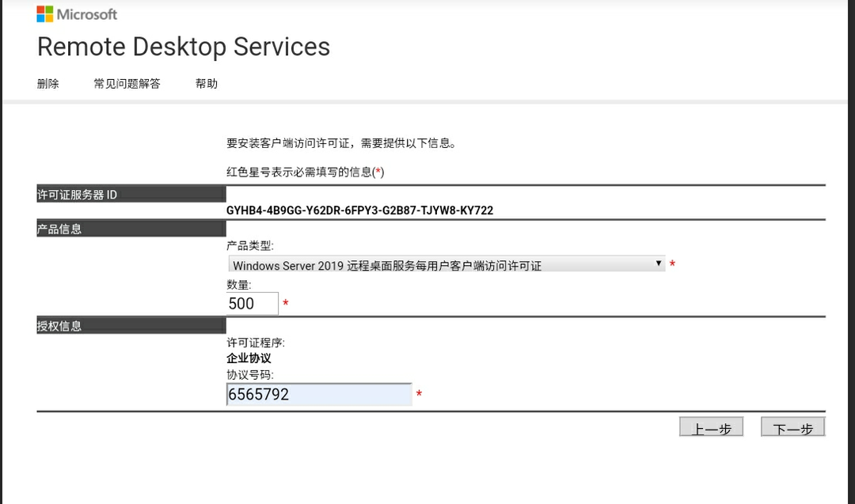
Task: Focus the 协议号码 field containing 6565792
Action: pos(319,395)
